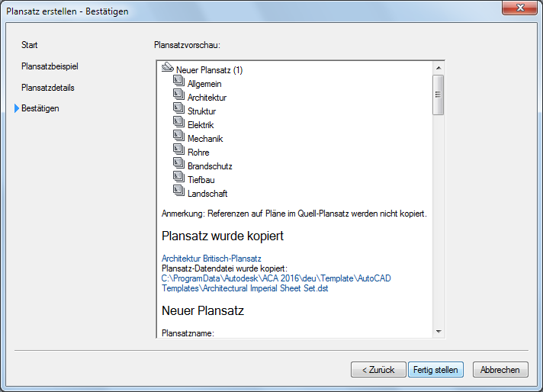Viewport: 543px width, 392px height.
Task: Switch to the Plansatzdetails step
Action: click(x=48, y=88)
